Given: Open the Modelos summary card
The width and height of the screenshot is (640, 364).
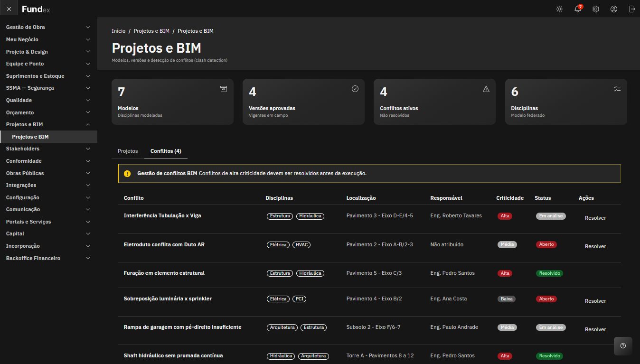Looking at the screenshot, I should (172, 102).
